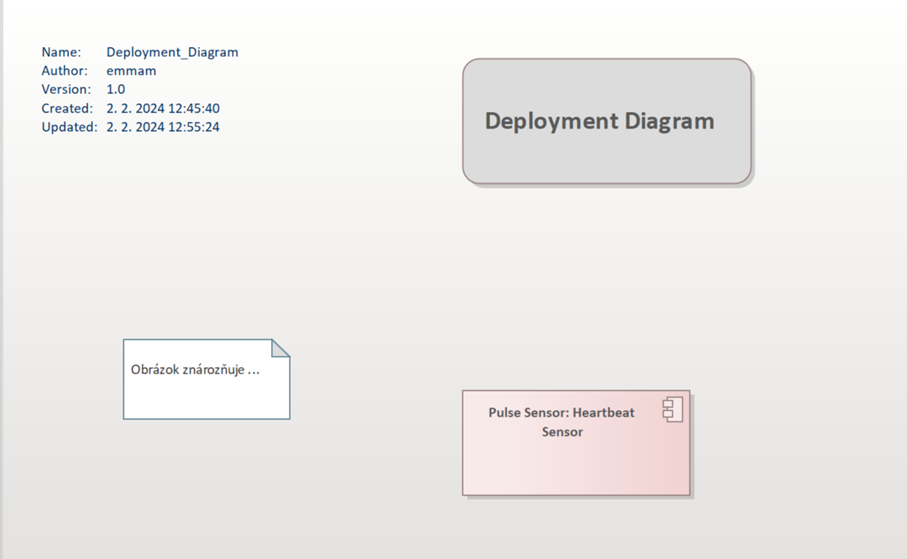Select the Deployment Diagram title box
907x559 pixels.
pos(607,122)
